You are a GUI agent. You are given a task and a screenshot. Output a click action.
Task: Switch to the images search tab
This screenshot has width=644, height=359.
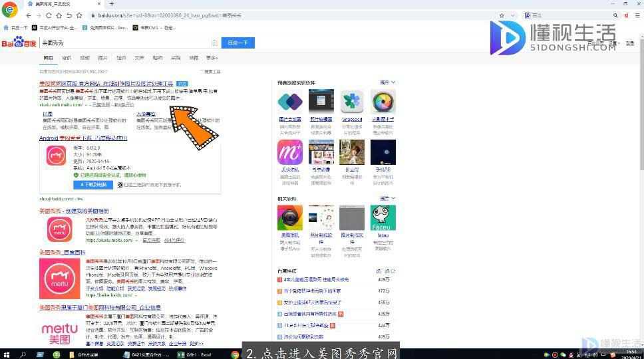tap(102, 58)
